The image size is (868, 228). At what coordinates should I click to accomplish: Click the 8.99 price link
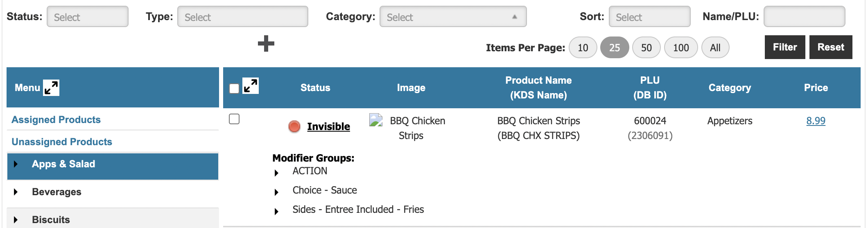[x=816, y=121]
